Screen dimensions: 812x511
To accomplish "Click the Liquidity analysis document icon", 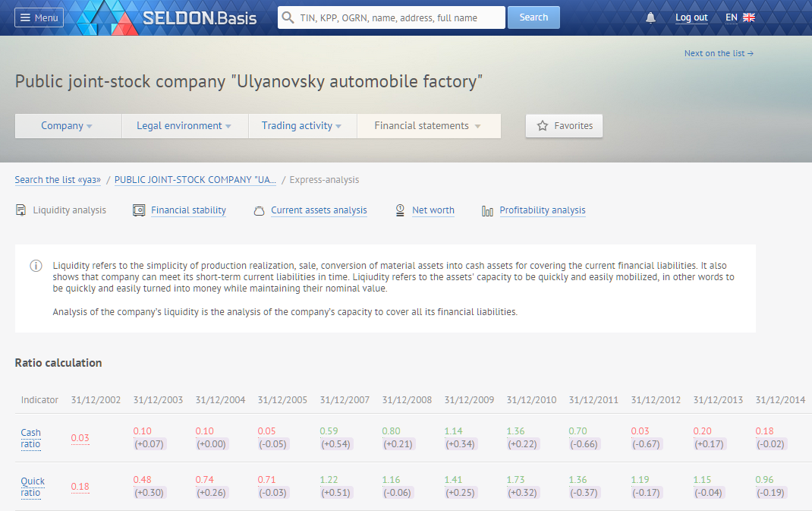I will [20, 210].
